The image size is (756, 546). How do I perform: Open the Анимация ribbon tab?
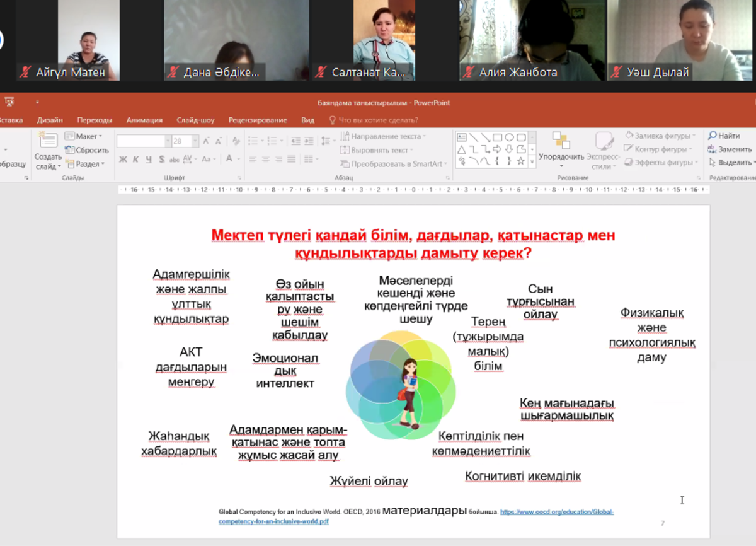[144, 120]
